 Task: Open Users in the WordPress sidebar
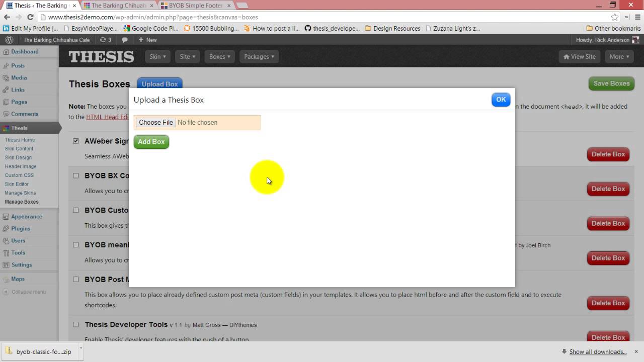18,241
